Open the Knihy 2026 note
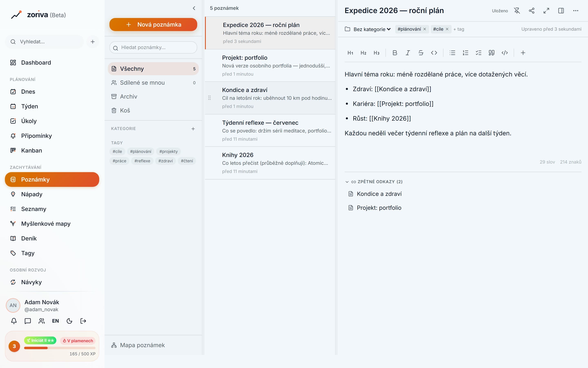This screenshot has height=368, width=588. [270, 163]
